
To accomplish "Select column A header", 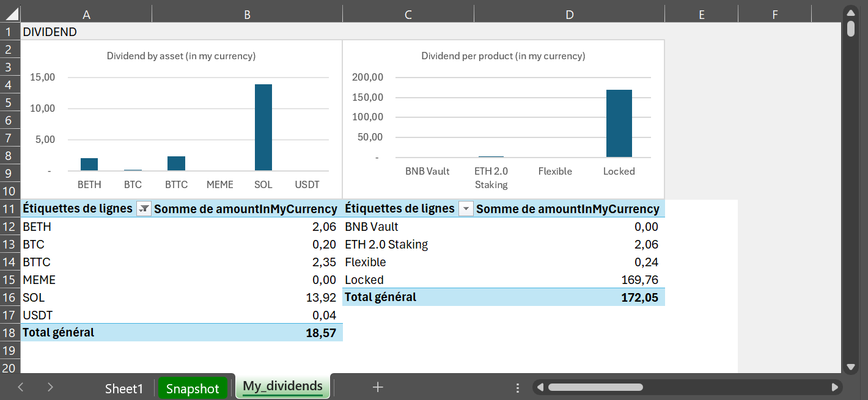I will point(86,15).
